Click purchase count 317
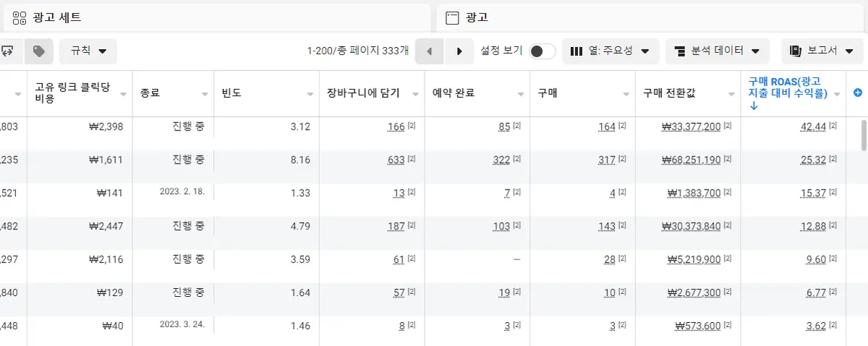 [607, 160]
